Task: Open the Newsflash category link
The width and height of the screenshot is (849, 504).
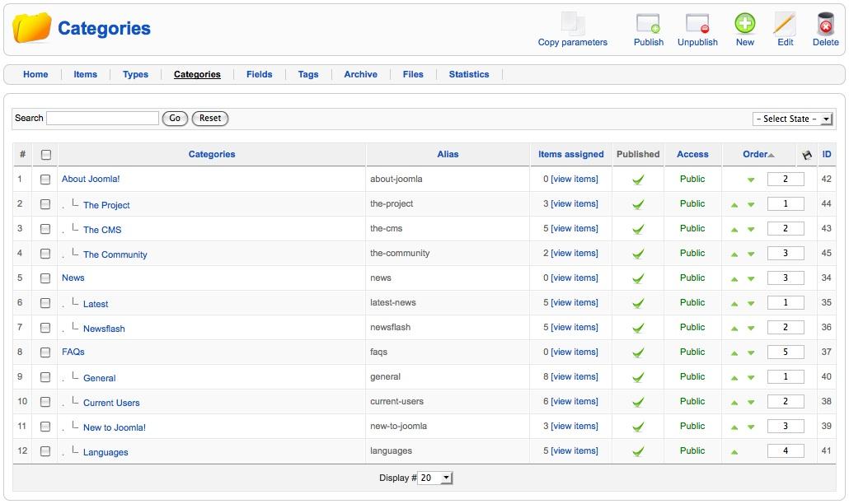Action: (104, 329)
